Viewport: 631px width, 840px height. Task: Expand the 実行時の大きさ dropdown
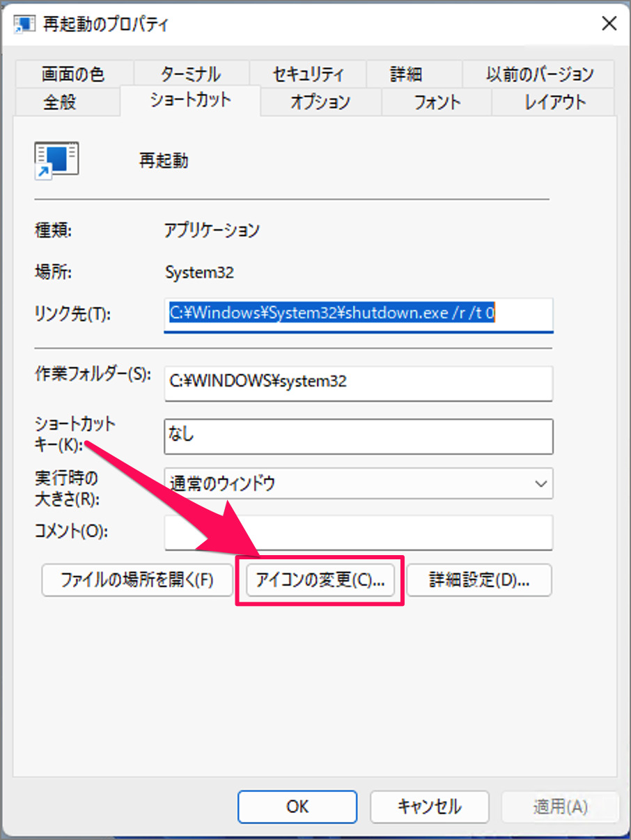point(359,483)
